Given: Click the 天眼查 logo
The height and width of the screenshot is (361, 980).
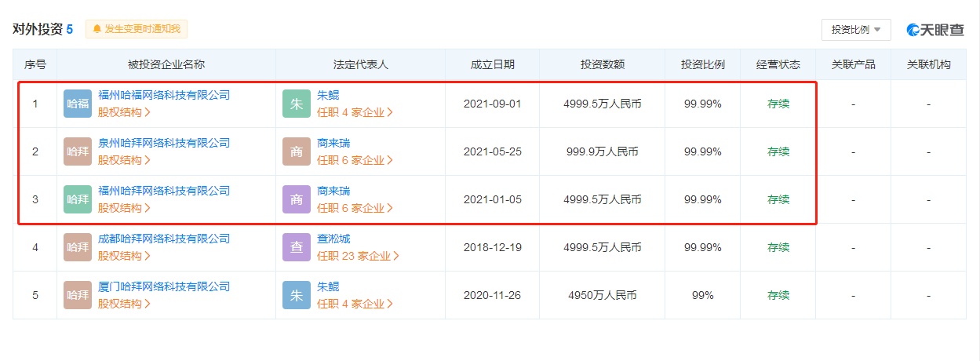Looking at the screenshot, I should point(935,30).
